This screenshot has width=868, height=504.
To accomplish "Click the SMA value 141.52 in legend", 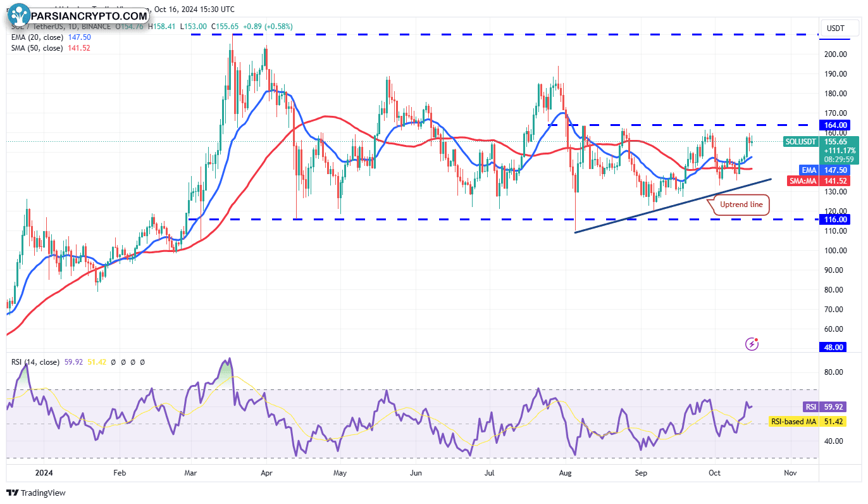I will (x=78, y=48).
